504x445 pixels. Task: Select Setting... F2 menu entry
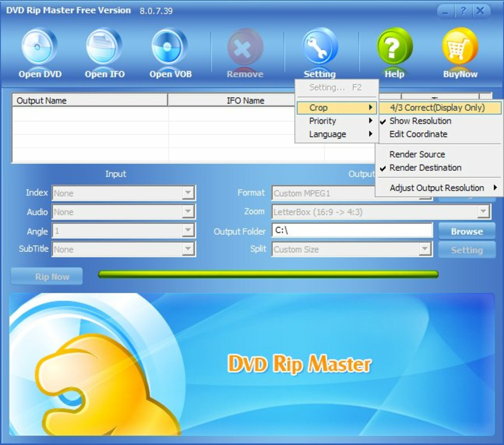(x=337, y=87)
